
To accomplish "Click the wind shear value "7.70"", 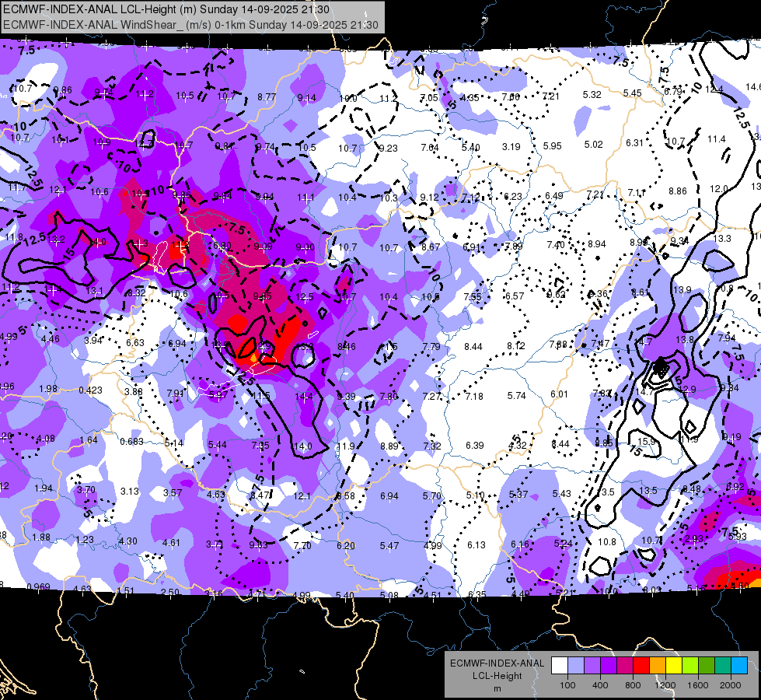I will click(302, 545).
